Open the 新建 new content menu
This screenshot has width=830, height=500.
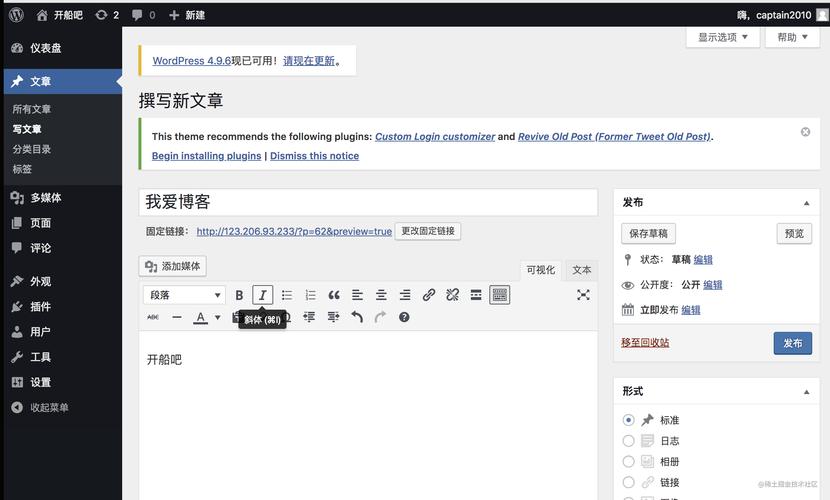click(x=187, y=15)
